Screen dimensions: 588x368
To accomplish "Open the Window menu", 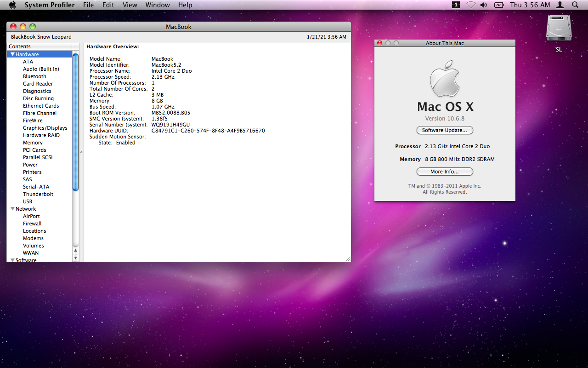I will [158, 5].
